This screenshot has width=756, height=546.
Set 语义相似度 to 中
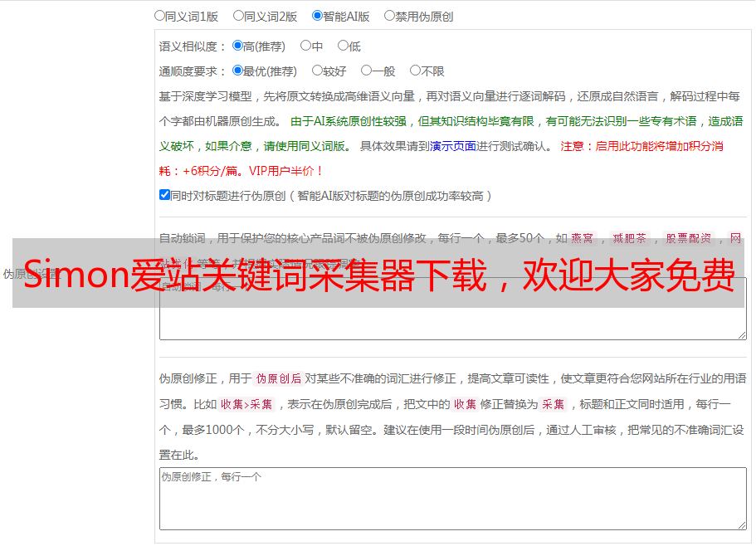[x=305, y=46]
